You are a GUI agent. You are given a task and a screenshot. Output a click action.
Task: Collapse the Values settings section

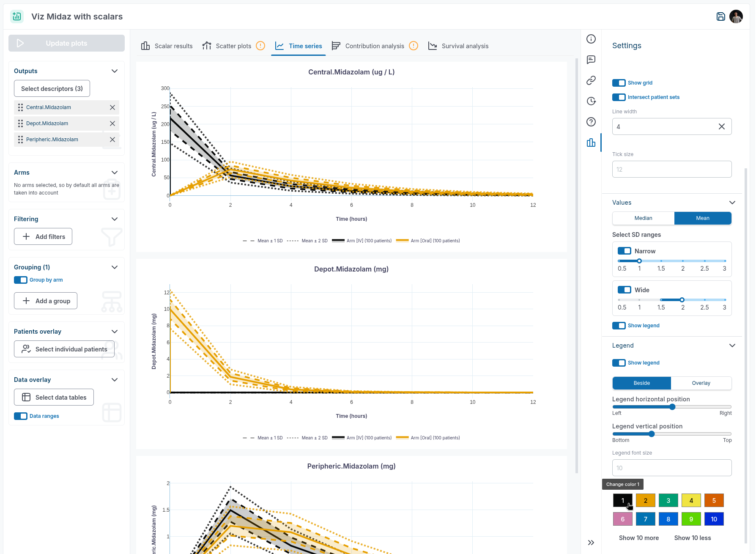pos(732,203)
